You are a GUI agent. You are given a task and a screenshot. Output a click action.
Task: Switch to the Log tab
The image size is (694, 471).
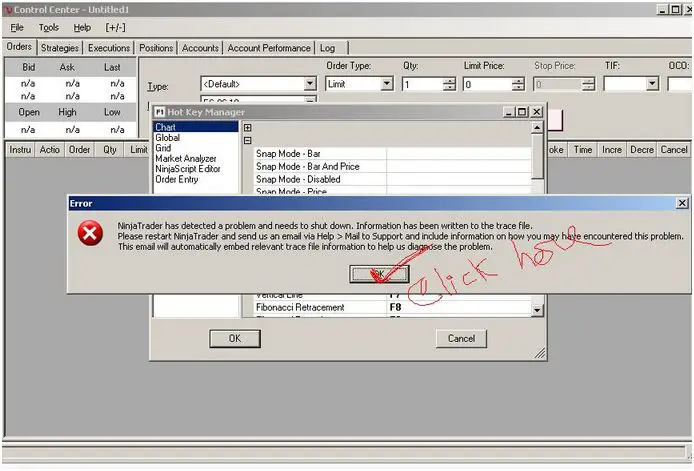tap(328, 48)
